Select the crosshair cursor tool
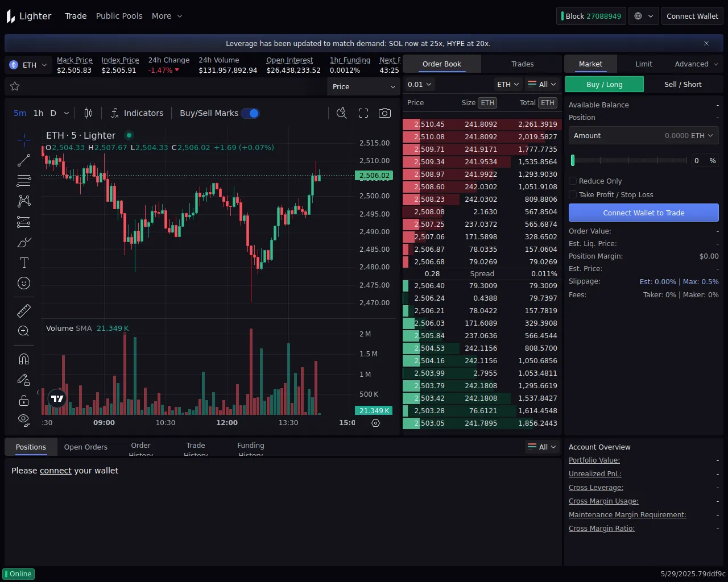728x582 pixels. (x=24, y=139)
